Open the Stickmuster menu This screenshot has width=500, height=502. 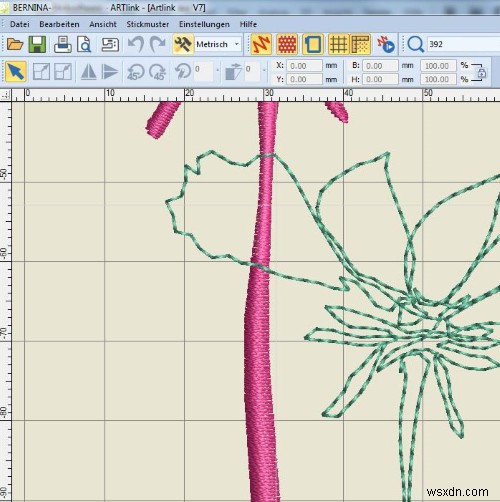click(x=148, y=24)
